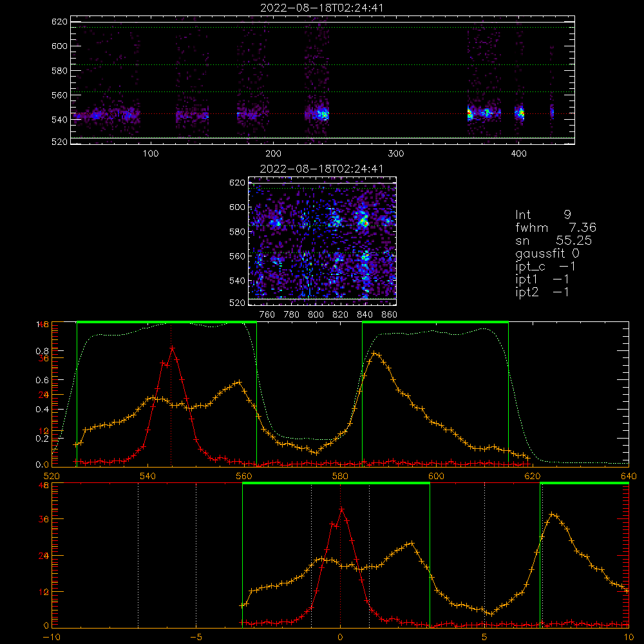Click the red curve peak at 0 in bottom plot
This screenshot has width=644, height=644.
click(x=342, y=509)
